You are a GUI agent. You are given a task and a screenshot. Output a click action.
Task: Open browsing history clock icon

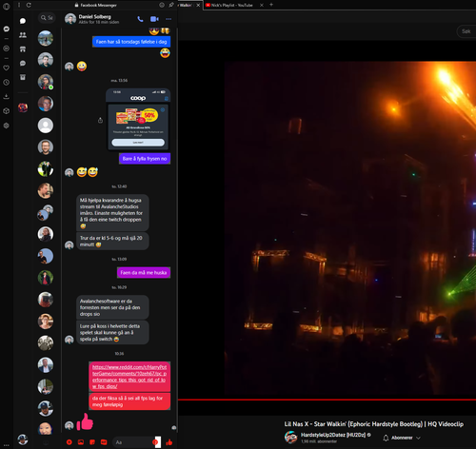6,83
